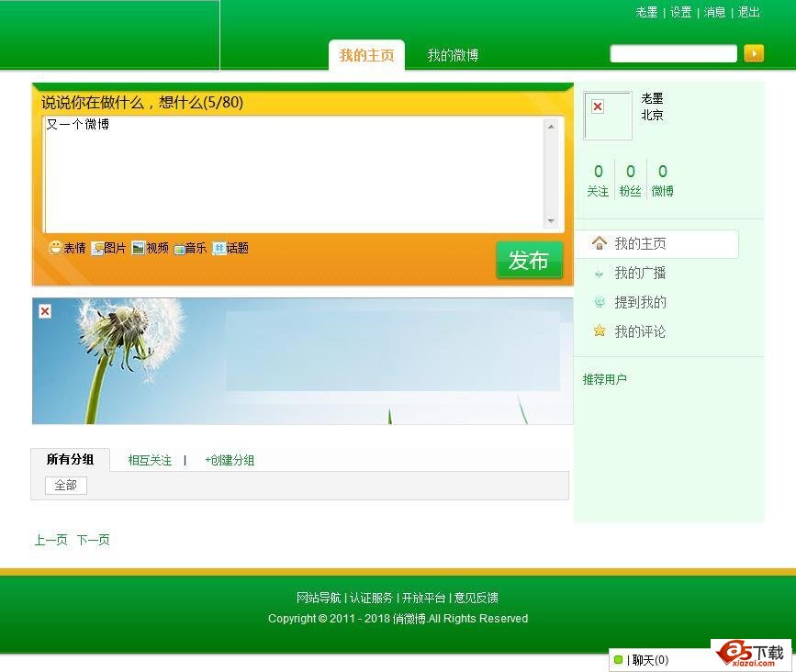Go to 下一页 next page
This screenshot has height=672, width=796.
coord(93,540)
